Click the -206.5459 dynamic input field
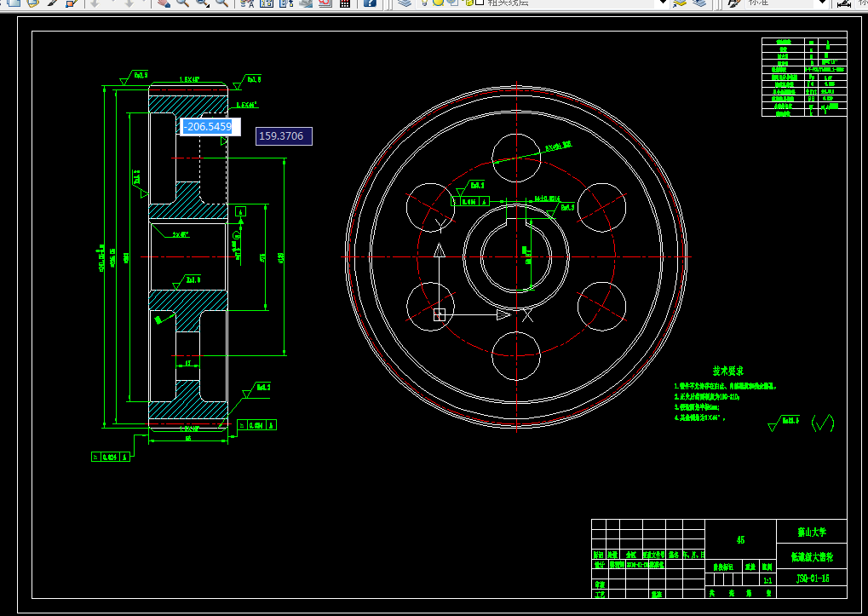 (210, 127)
